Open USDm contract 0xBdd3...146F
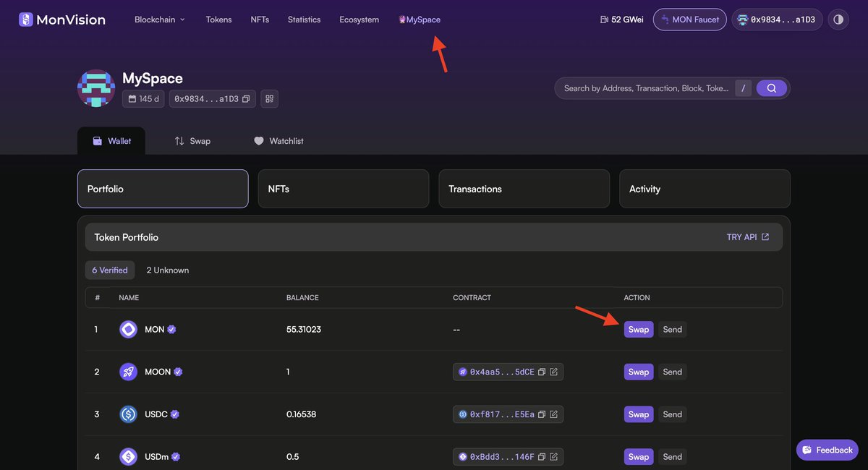The image size is (868, 470). [502, 457]
